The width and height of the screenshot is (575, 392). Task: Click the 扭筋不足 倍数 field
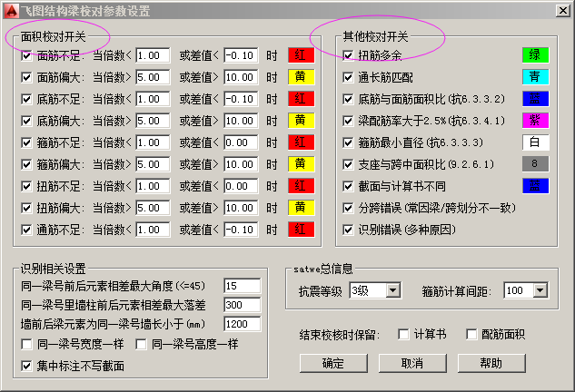point(153,186)
